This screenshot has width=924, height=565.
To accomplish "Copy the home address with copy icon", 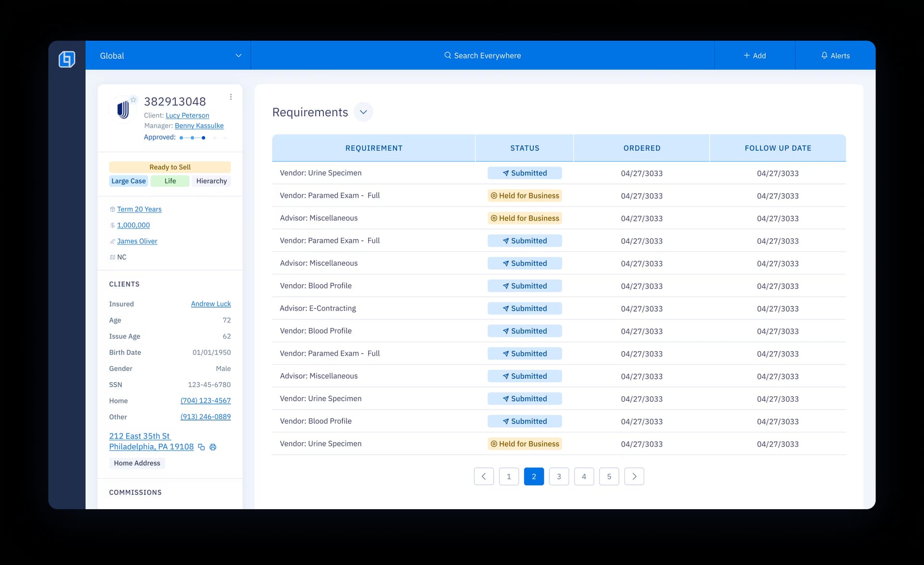I will pyautogui.click(x=202, y=447).
